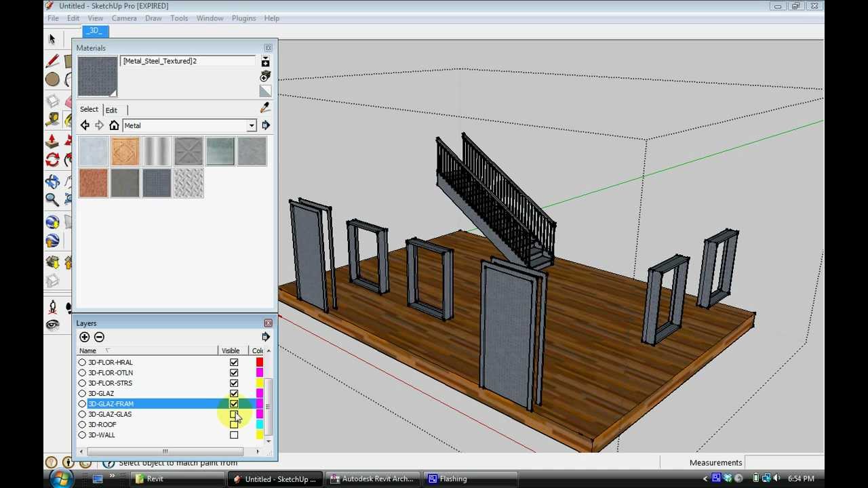Choose the Circle drawing tool

[x=52, y=79]
